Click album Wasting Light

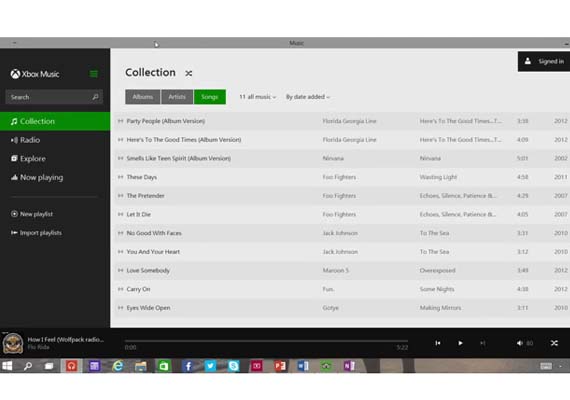438,177
